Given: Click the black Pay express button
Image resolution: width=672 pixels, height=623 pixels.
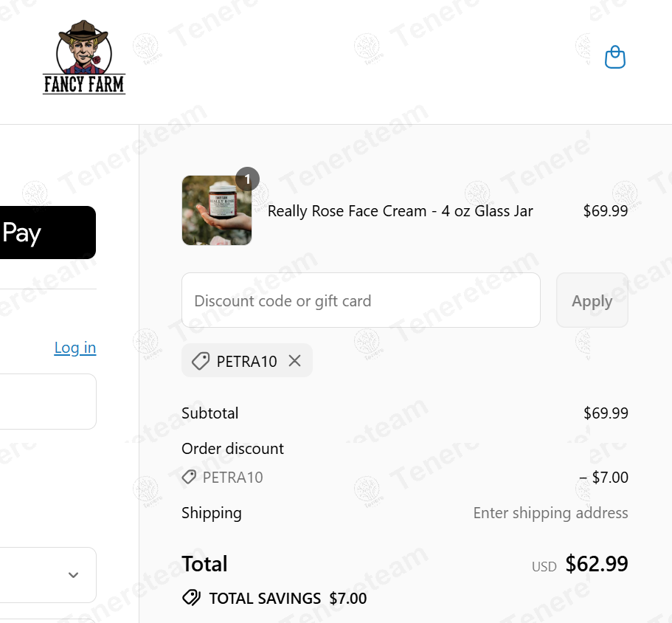Looking at the screenshot, I should tap(44, 233).
